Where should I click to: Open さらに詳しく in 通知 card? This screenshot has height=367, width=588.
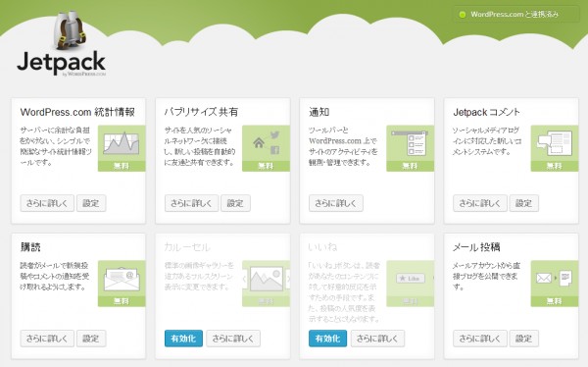pos(335,203)
